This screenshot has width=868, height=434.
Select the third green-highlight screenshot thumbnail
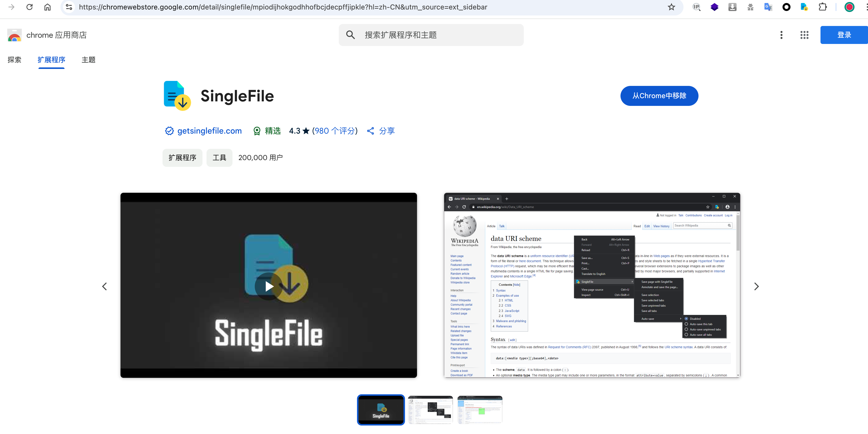[480, 410]
